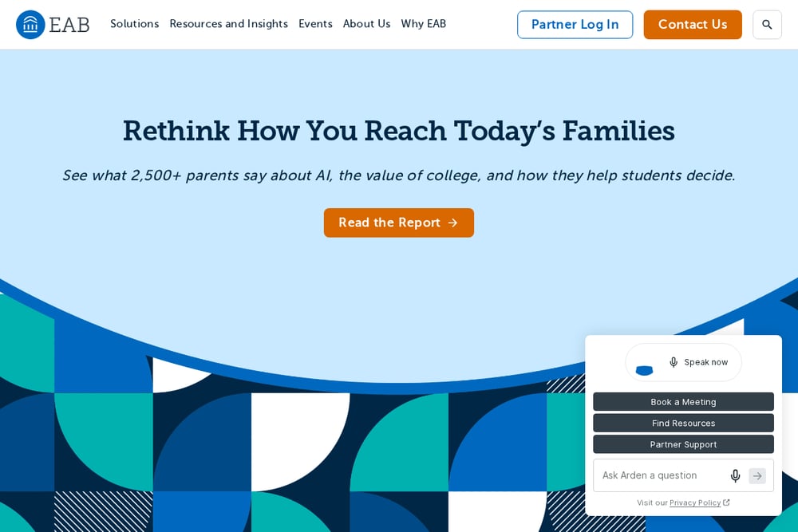Viewport: 798px width, 532px height.
Task: Expand the Solutions menu
Action: (134, 24)
